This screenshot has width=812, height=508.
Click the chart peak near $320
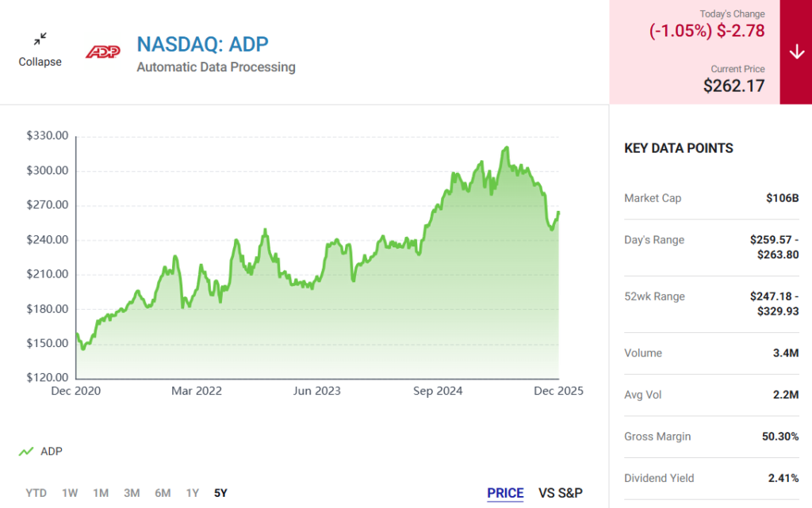(x=505, y=148)
